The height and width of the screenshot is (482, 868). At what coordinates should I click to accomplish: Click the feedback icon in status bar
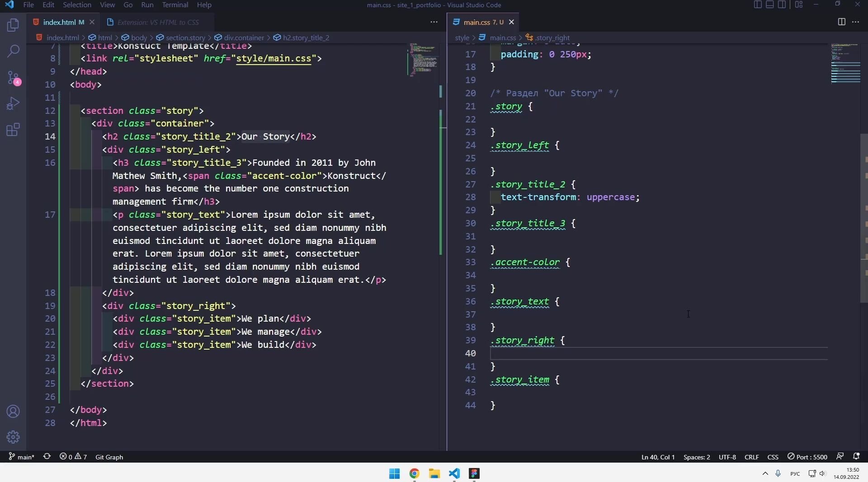[x=840, y=456]
